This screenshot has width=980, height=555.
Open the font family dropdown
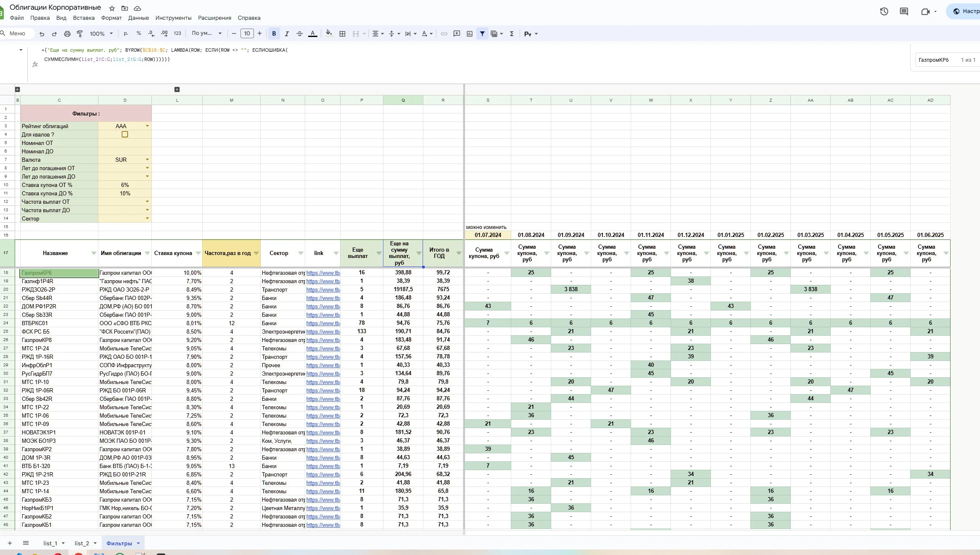coord(206,34)
